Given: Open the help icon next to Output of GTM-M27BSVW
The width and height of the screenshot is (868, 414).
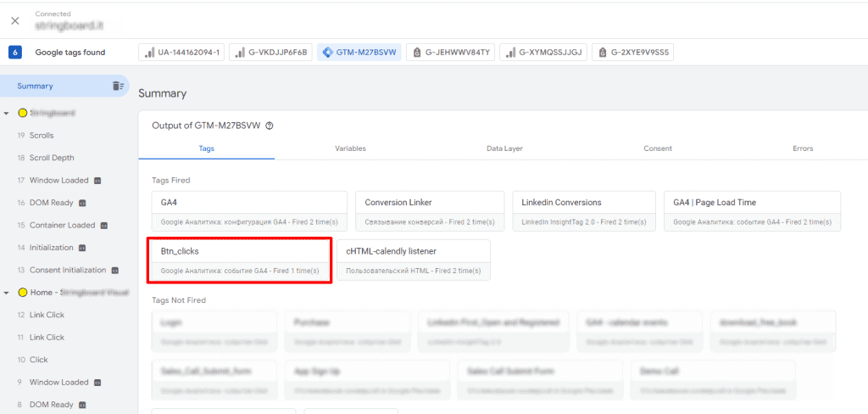Looking at the screenshot, I should [x=270, y=126].
